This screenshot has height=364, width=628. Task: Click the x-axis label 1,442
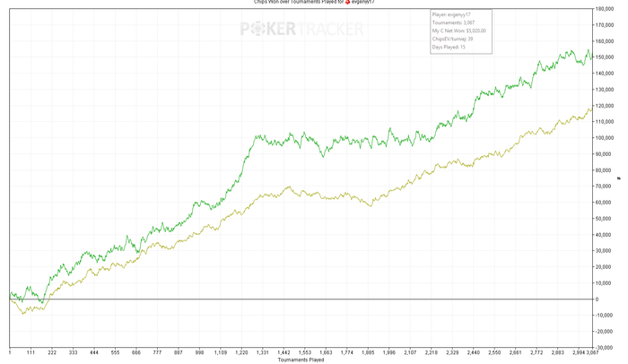point(283,352)
